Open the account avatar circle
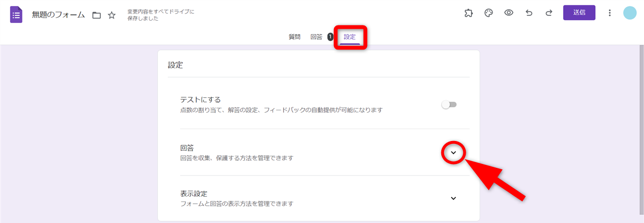 pyautogui.click(x=630, y=13)
